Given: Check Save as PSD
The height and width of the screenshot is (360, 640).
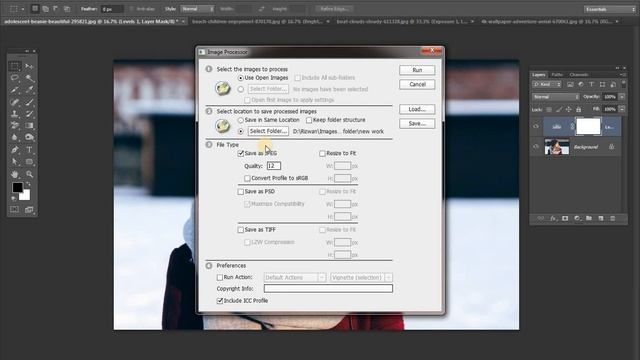Looking at the screenshot, I should [x=241, y=191].
